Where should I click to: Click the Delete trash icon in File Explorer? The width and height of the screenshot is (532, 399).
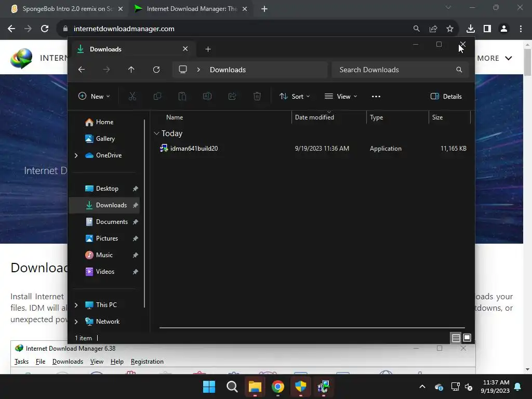pos(257,96)
